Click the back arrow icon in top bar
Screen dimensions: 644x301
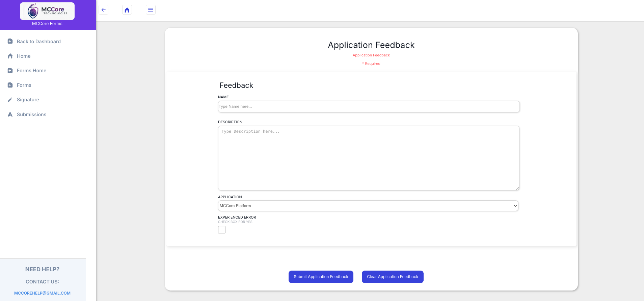click(x=104, y=10)
